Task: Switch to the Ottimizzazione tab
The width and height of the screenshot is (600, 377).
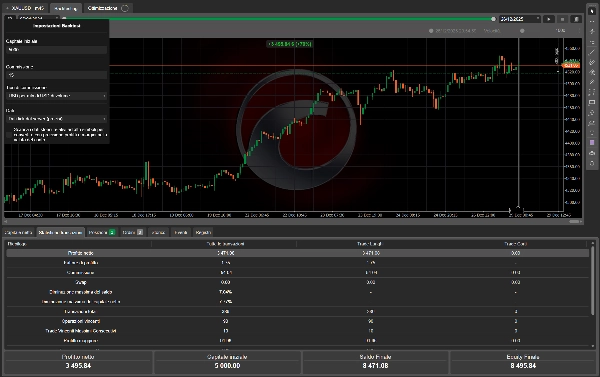Action: point(107,8)
